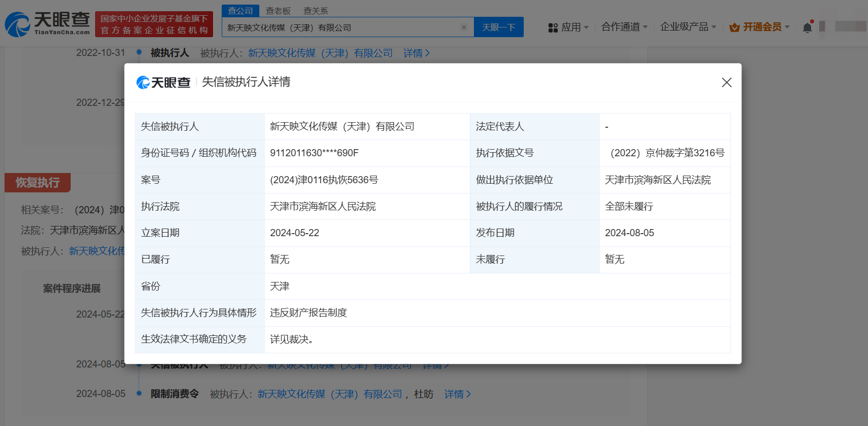Select 省份 value 天津
Viewport: 868px width, 426px height.
[280, 286]
